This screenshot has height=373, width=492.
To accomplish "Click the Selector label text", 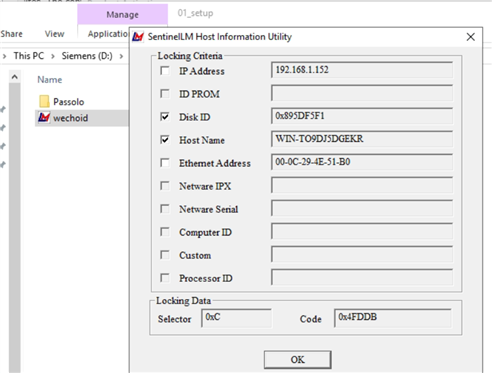I will tap(174, 319).
